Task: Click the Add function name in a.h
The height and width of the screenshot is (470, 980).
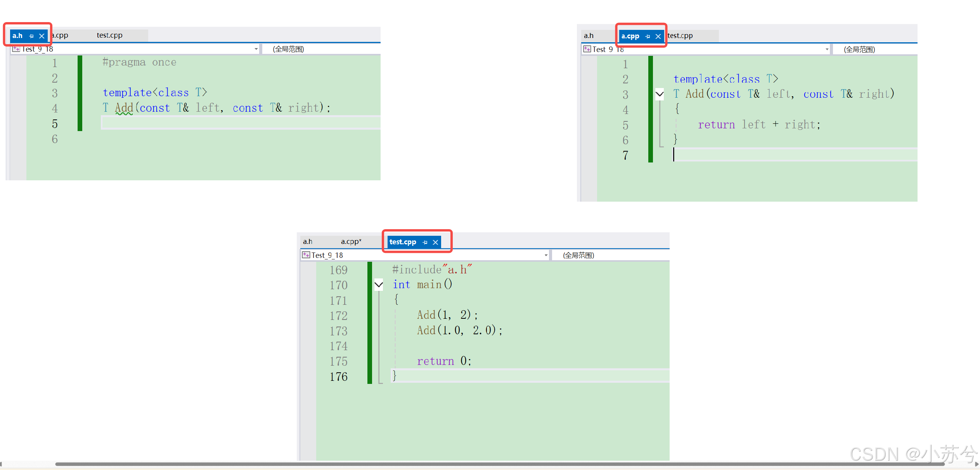Action: (x=124, y=108)
